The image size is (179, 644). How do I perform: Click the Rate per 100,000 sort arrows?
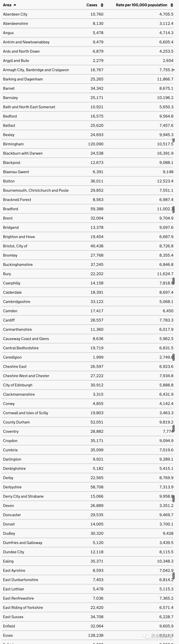pyautogui.click(x=172, y=5)
